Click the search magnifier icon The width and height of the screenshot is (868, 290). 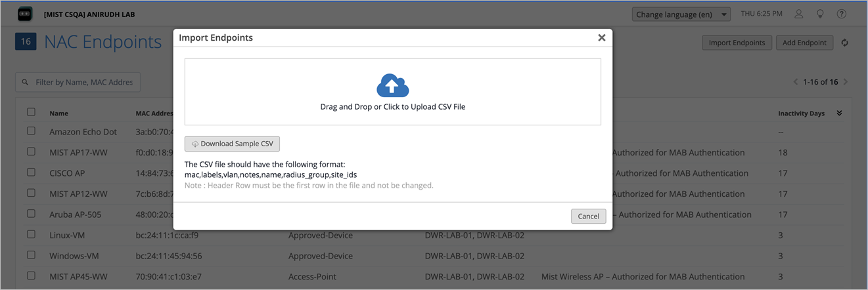coord(25,82)
